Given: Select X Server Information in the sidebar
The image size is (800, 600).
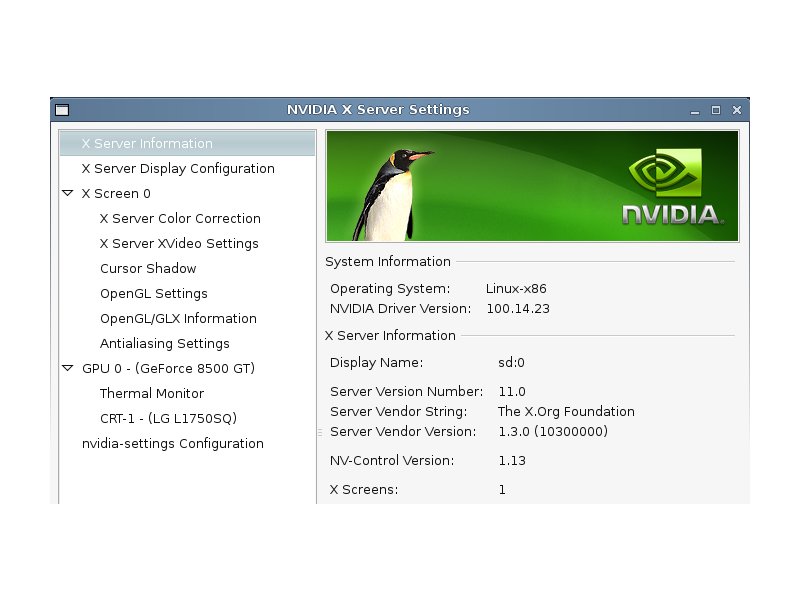Looking at the screenshot, I should click(187, 143).
